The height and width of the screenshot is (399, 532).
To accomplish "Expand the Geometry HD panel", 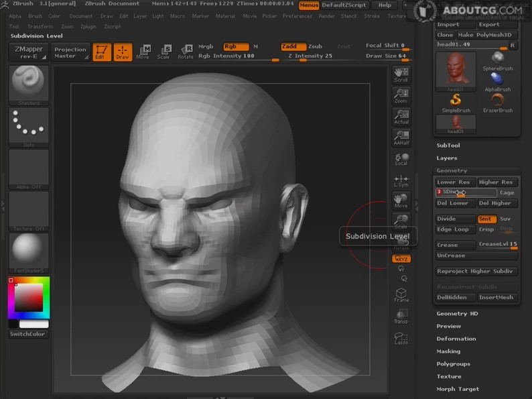I will point(457,313).
